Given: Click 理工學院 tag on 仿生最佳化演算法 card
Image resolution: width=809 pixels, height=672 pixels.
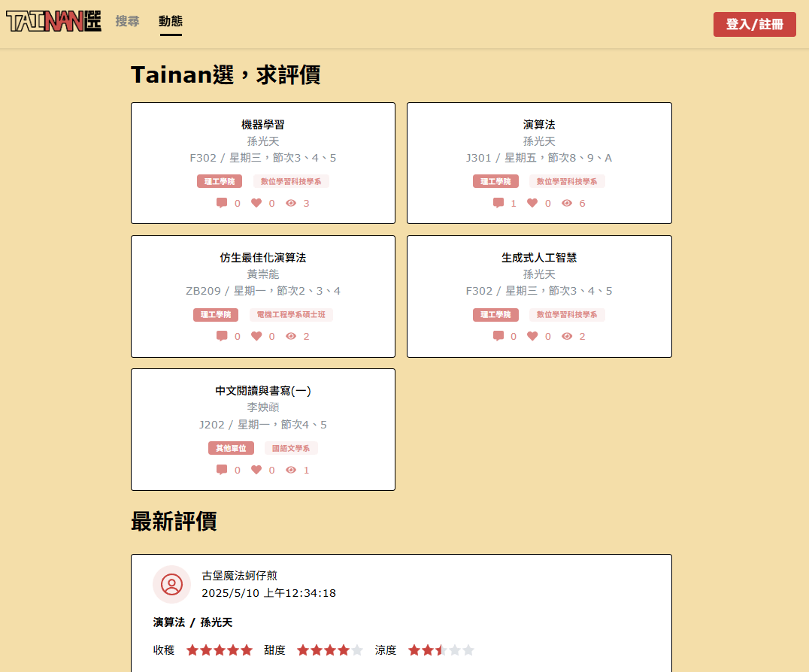Looking at the screenshot, I should click(x=216, y=315).
